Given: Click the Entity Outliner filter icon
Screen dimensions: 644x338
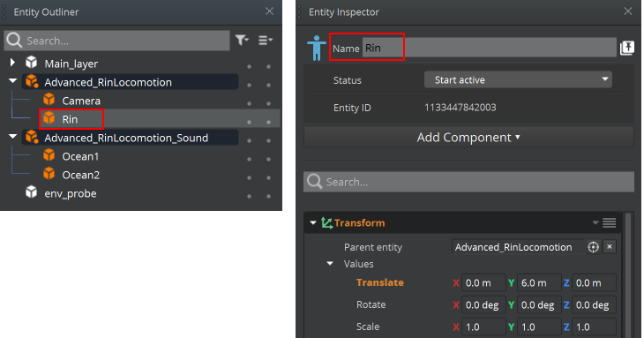Looking at the screenshot, I should pos(242,40).
